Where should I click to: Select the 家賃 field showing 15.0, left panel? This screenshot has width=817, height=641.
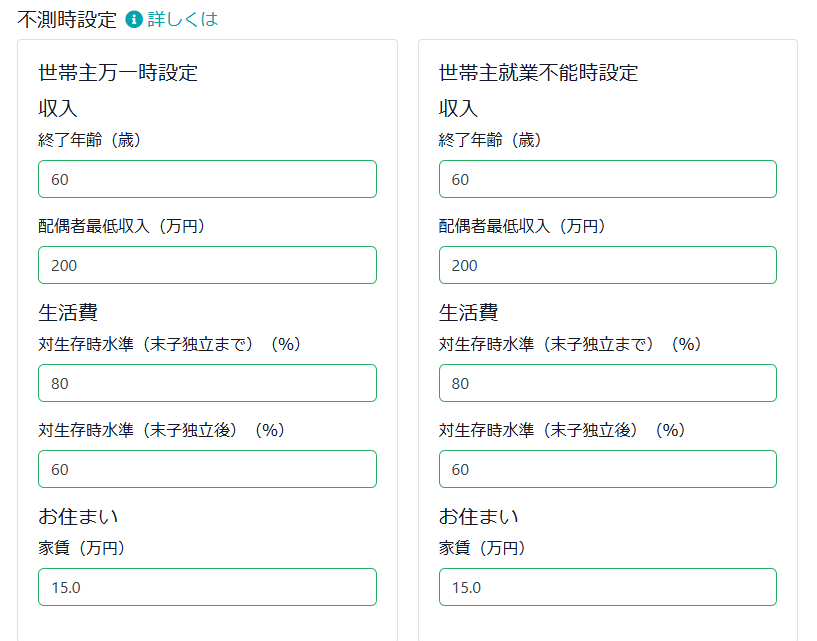(x=207, y=587)
